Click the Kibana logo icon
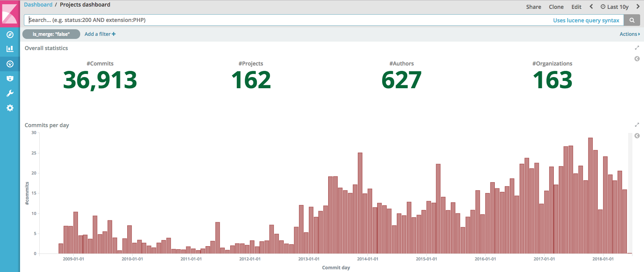Viewport: 644px width, 272px height. pyautogui.click(x=10, y=13)
